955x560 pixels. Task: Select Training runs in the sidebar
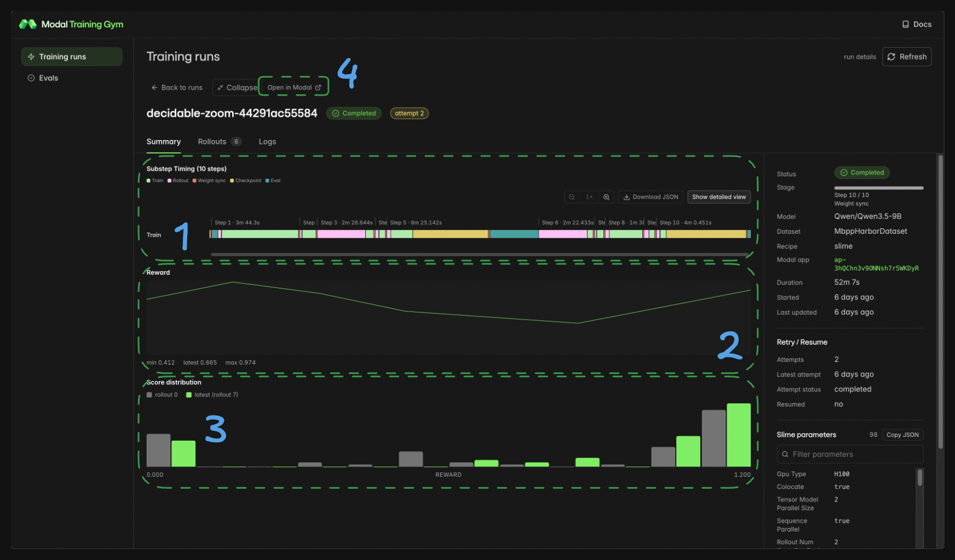coord(72,56)
